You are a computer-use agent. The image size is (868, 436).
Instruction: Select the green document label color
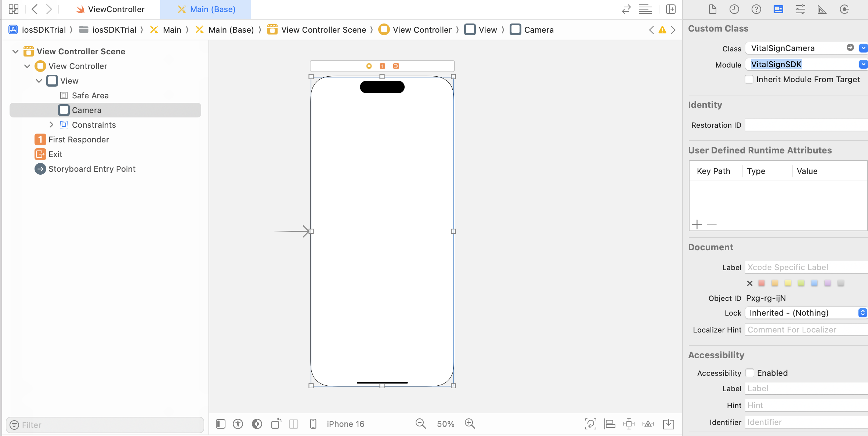click(x=801, y=283)
